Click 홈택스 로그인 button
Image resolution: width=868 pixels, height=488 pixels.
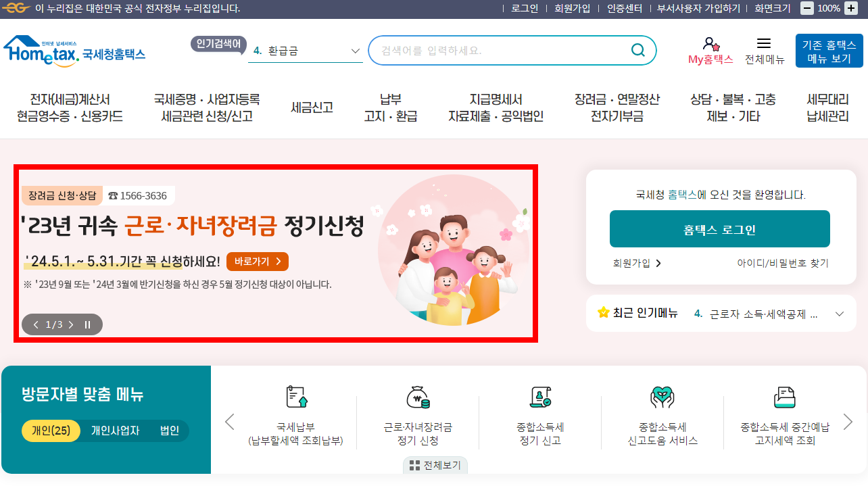719,229
